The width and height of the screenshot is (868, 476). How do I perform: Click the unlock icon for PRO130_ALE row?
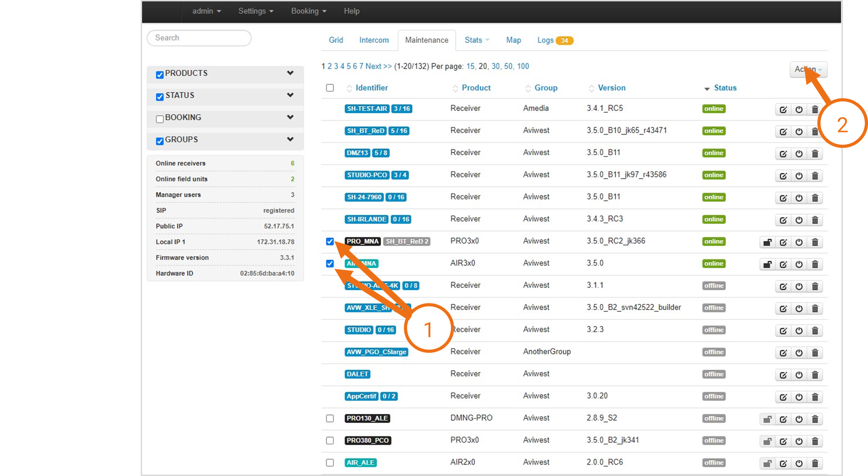(x=767, y=419)
